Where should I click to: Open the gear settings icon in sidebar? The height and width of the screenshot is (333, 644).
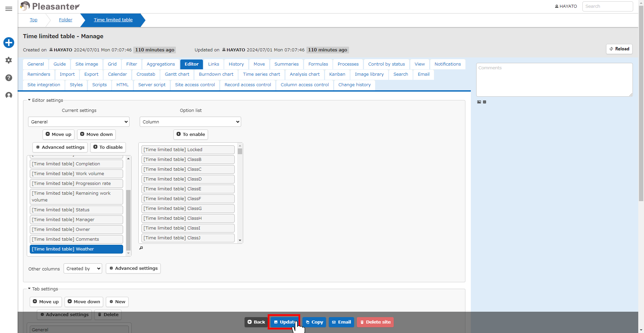coord(9,60)
